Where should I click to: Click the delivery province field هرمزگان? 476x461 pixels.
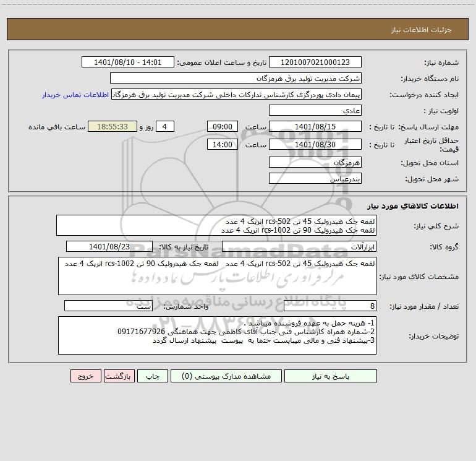(315, 162)
